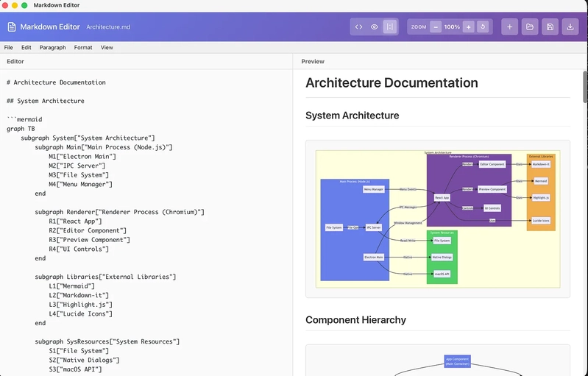Click the subgraph Main process line
This screenshot has width=588, height=376.
[104, 147]
